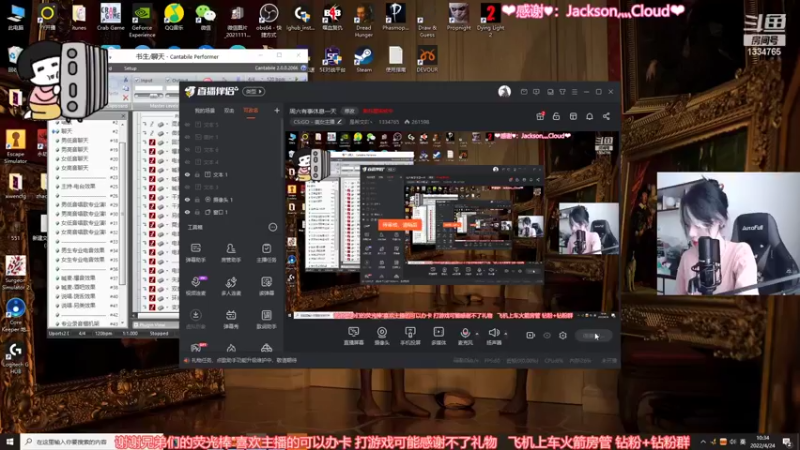800x450 pixels.
Task: Show the hidden 文本 5 layer
Action: click(x=188, y=124)
